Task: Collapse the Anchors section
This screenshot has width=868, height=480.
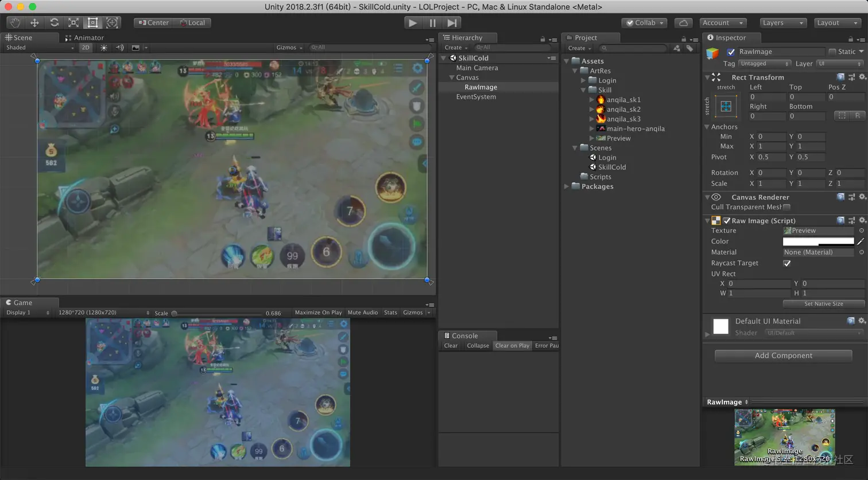Action: pyautogui.click(x=707, y=127)
